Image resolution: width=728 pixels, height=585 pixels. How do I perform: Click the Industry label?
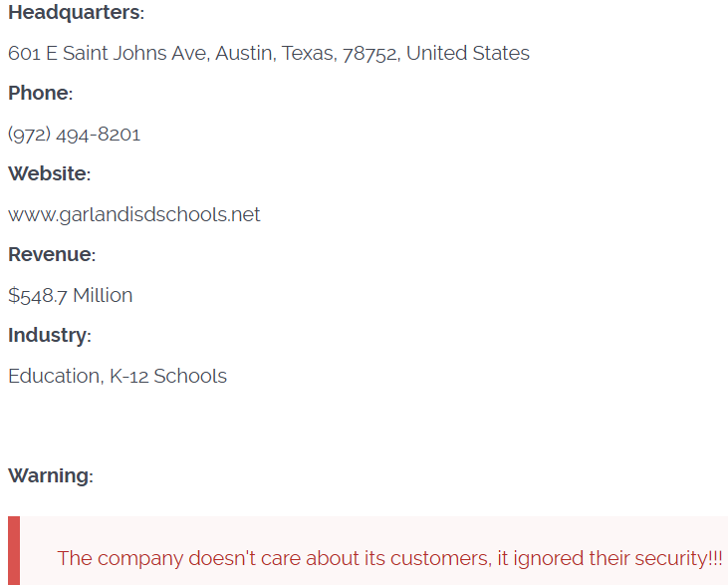click(x=49, y=336)
